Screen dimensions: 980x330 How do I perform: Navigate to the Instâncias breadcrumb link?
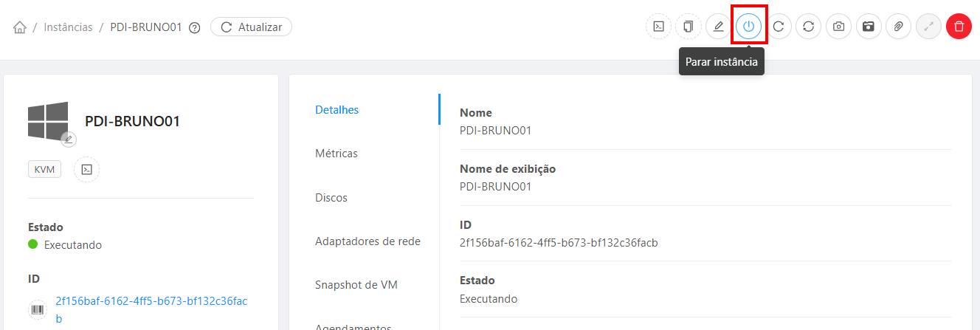click(x=68, y=27)
